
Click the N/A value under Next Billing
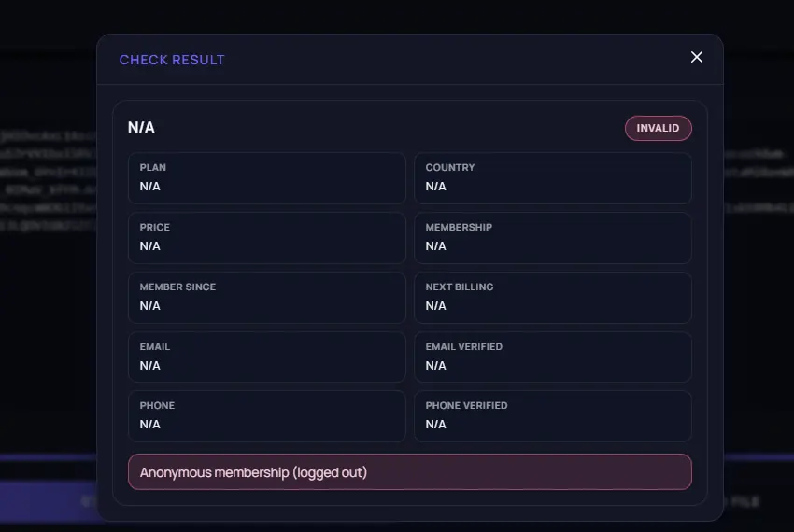[435, 306]
